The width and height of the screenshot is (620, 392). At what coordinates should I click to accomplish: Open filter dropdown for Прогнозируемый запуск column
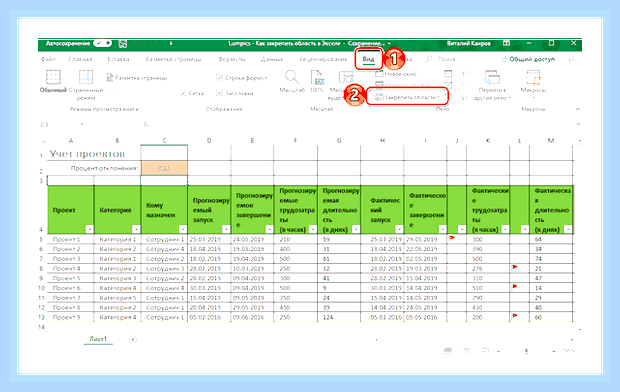tap(226, 229)
